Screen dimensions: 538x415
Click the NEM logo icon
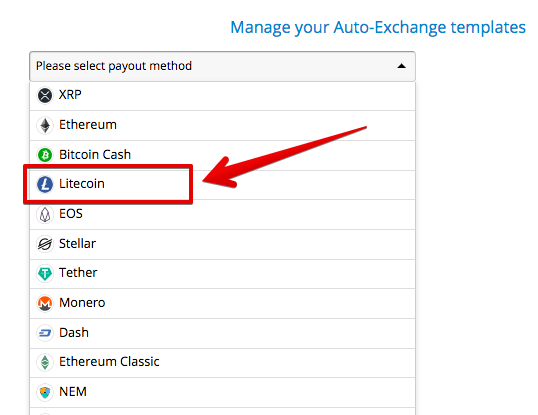tap(45, 392)
